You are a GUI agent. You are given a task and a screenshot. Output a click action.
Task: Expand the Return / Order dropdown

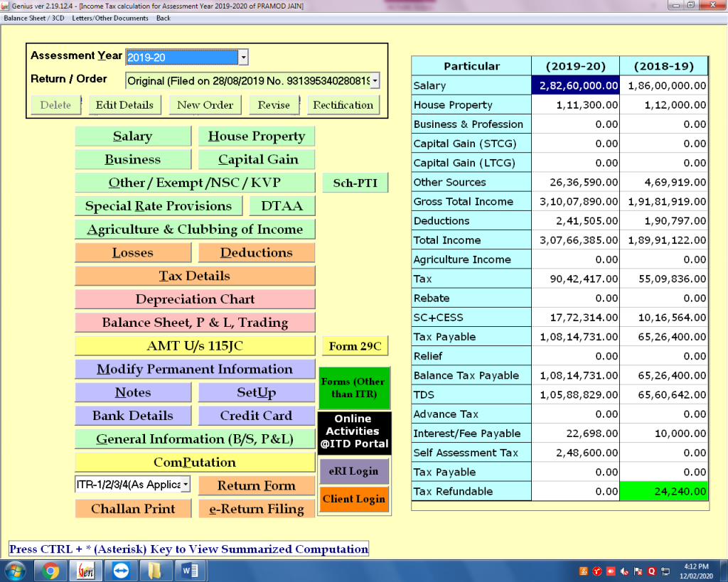tap(375, 80)
